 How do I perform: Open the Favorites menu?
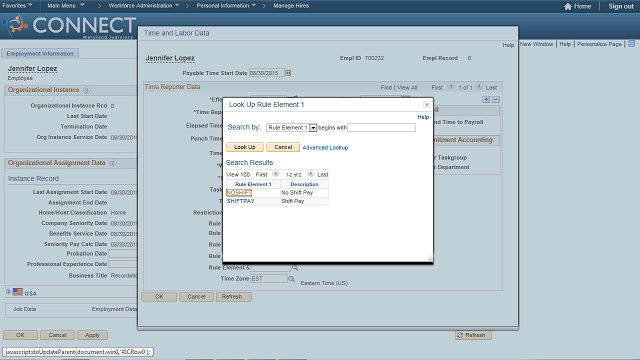point(17,6)
